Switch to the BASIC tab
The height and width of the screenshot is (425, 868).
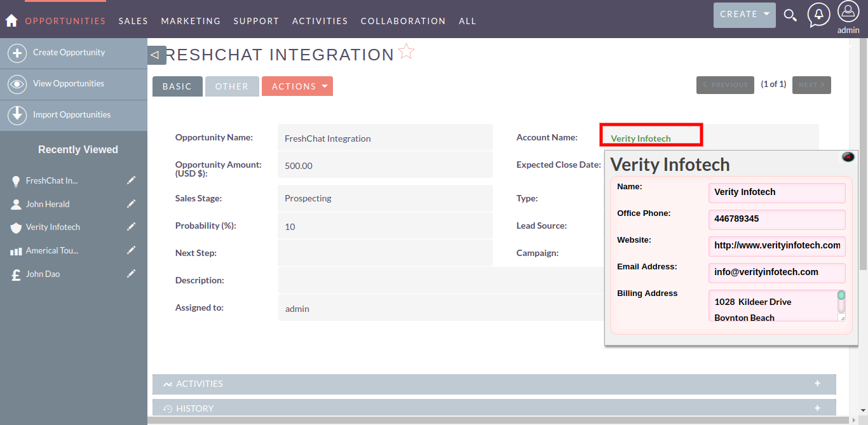point(177,86)
